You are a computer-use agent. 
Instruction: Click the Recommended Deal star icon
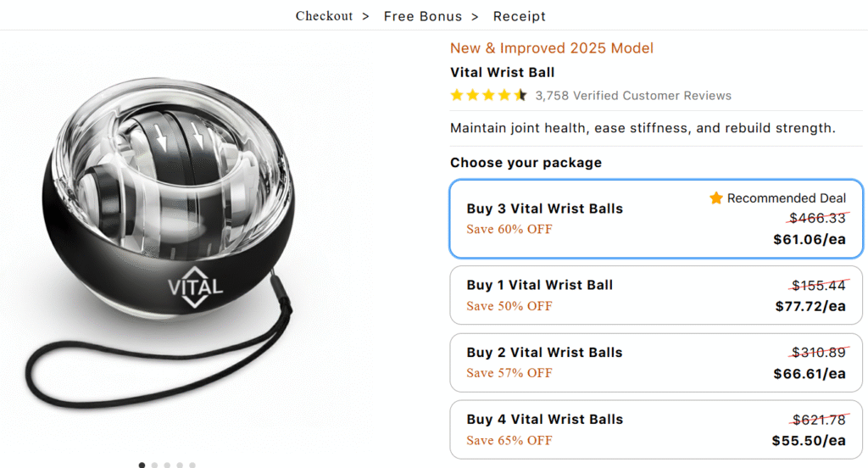click(716, 198)
